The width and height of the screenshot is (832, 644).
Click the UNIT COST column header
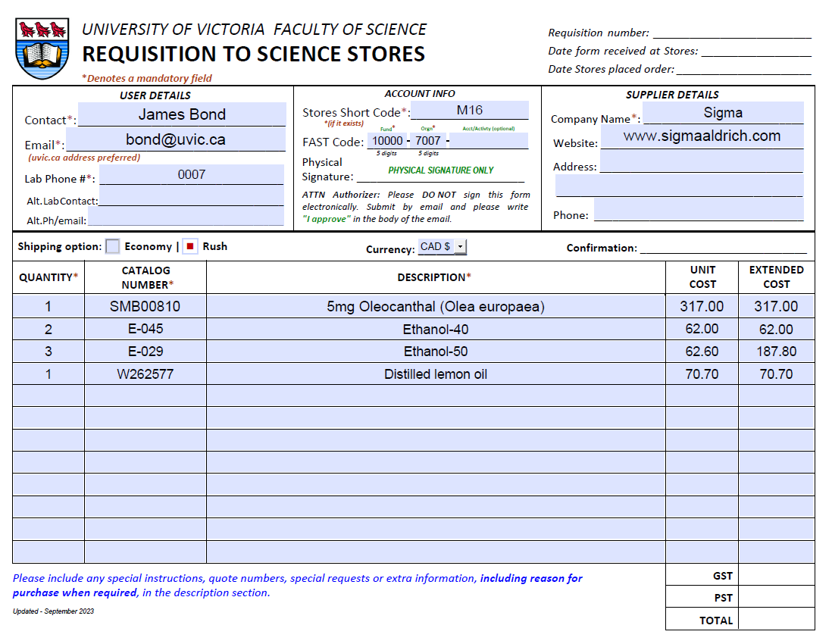702,277
